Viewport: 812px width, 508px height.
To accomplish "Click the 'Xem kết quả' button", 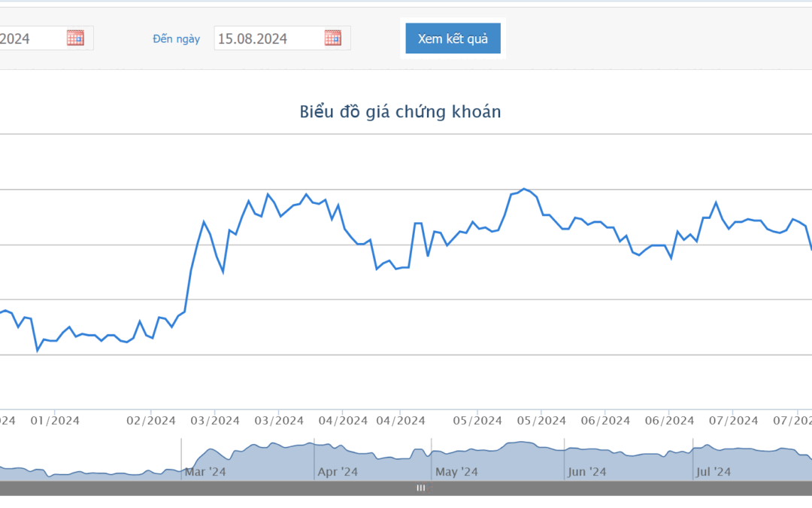I will pos(453,38).
